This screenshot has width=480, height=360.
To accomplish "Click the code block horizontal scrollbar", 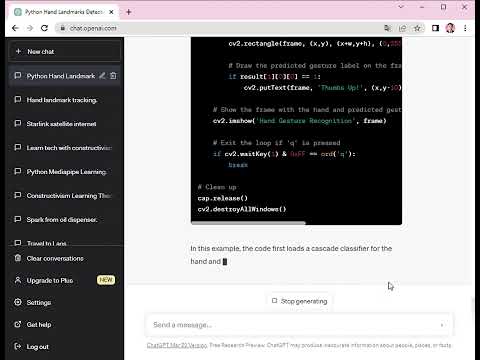I will [248, 223].
